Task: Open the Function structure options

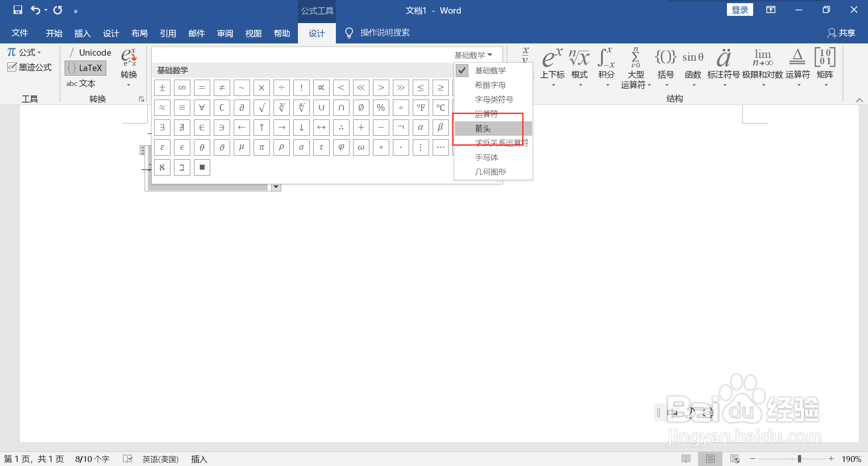Action: tap(692, 63)
